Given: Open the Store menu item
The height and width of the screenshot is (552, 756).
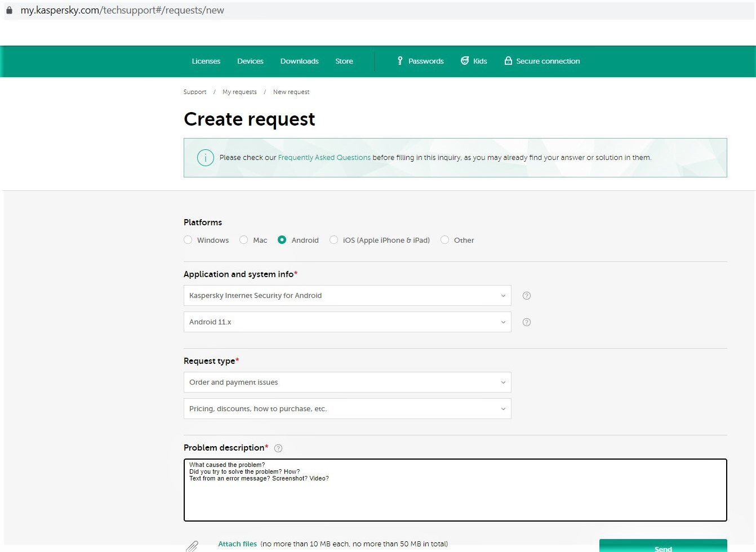Looking at the screenshot, I should [x=344, y=61].
